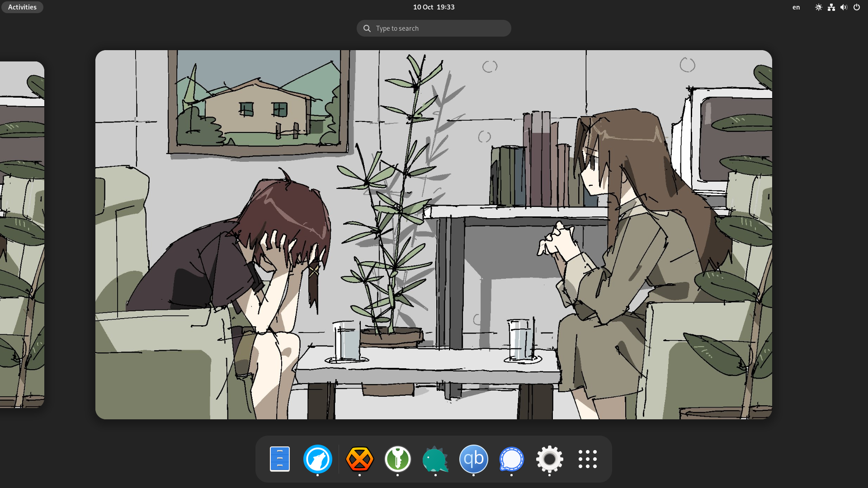Select the main workspace thumbnail
868x488 pixels.
pyautogui.click(x=434, y=235)
